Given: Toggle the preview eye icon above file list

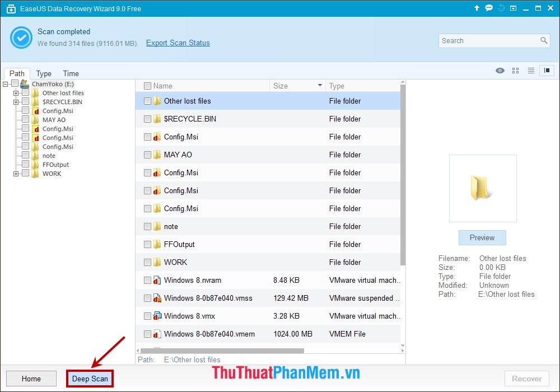Looking at the screenshot, I should coord(500,71).
